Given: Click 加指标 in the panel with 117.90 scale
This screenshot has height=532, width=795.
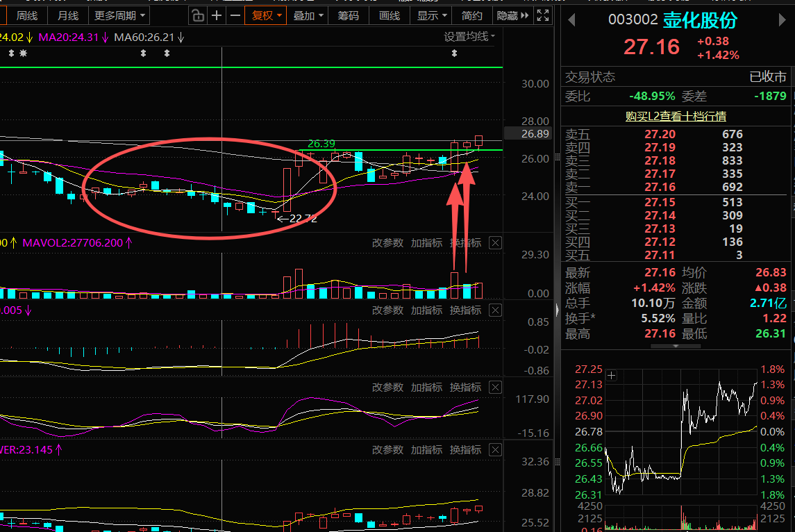Looking at the screenshot, I should (x=426, y=388).
